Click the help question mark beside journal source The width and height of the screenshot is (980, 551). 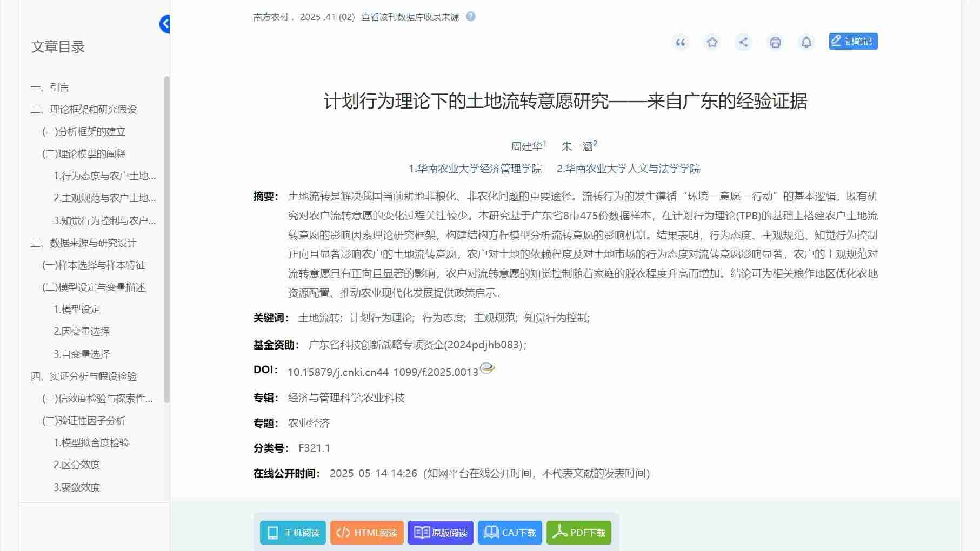click(x=470, y=17)
